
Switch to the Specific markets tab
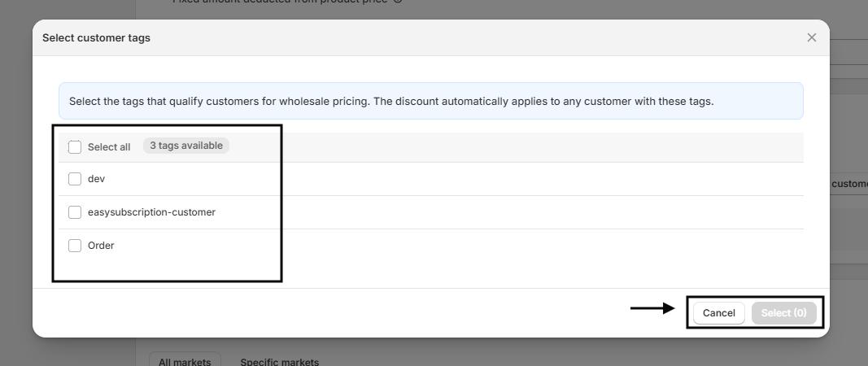pyautogui.click(x=279, y=361)
